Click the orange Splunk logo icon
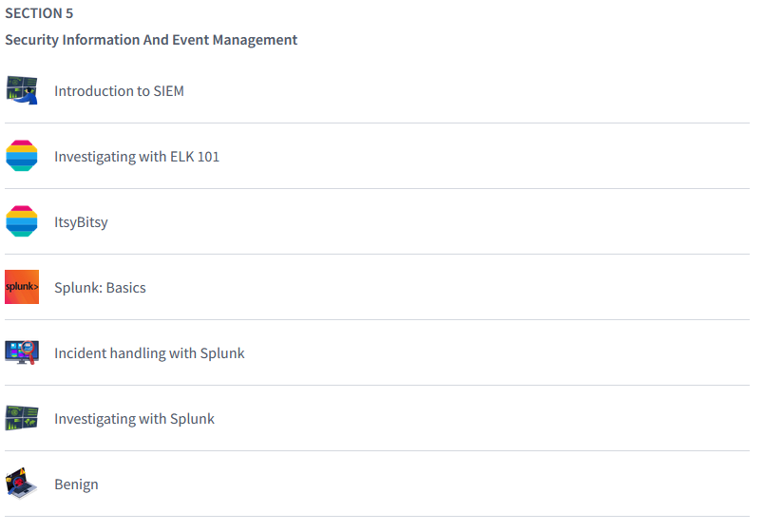Viewport: 763px width, 532px height. (22, 287)
